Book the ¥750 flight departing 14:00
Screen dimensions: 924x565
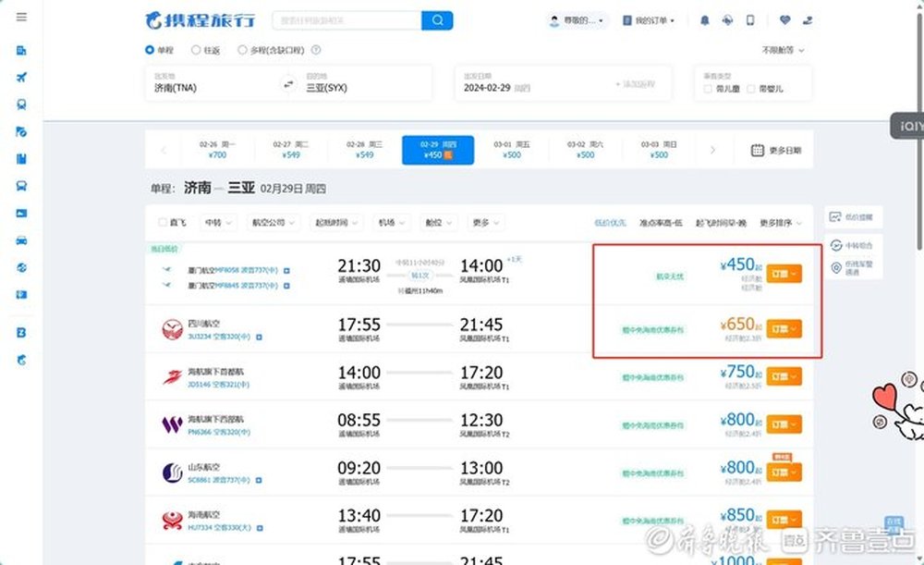click(784, 376)
